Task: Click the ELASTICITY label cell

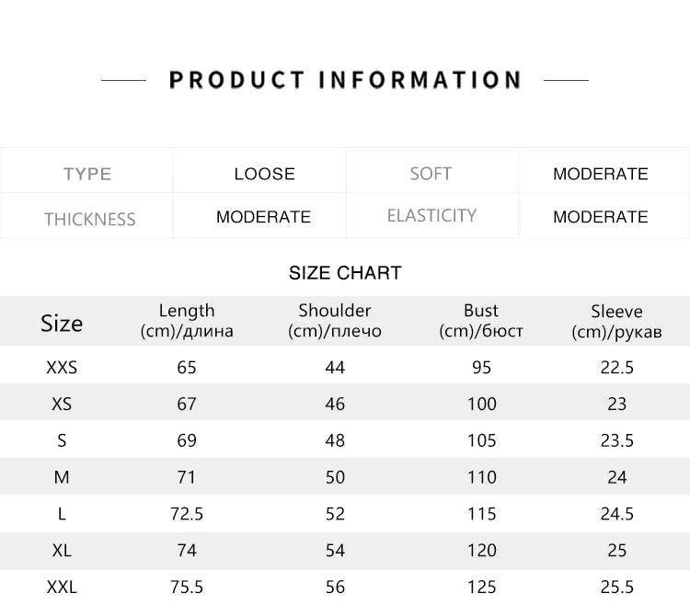Action: [x=431, y=215]
